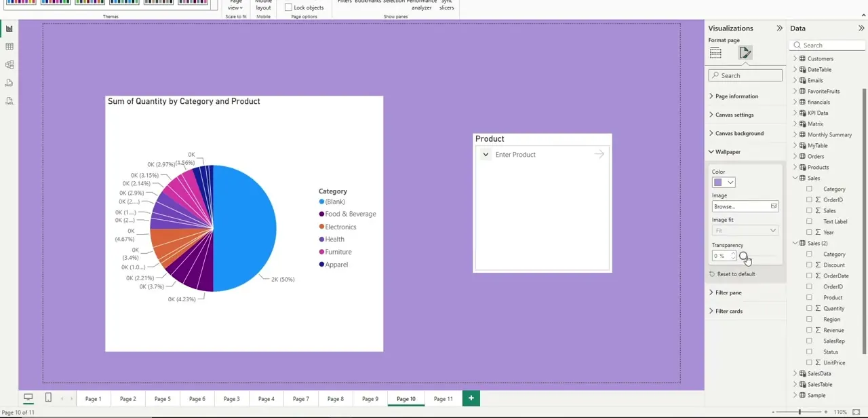Screen dimensions: 868x418
Task: Click the Reset to default undo icon
Action: pos(712,274)
